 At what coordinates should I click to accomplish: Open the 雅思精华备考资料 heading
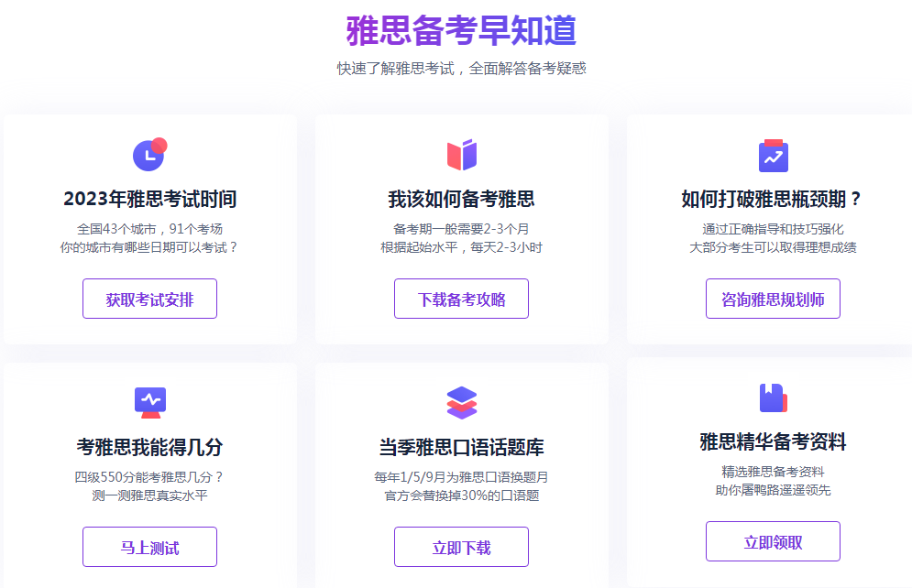[x=773, y=441]
